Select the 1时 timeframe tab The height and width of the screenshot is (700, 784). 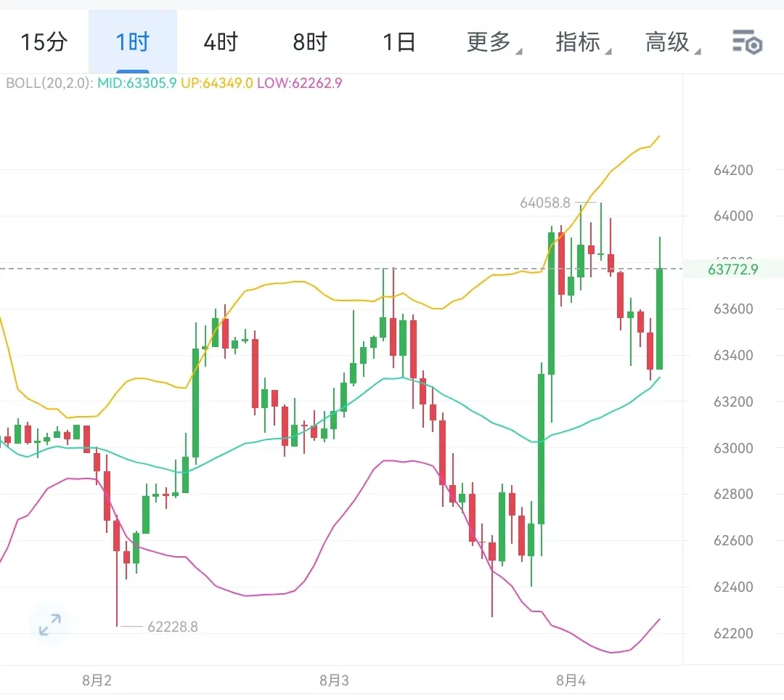[x=133, y=42]
